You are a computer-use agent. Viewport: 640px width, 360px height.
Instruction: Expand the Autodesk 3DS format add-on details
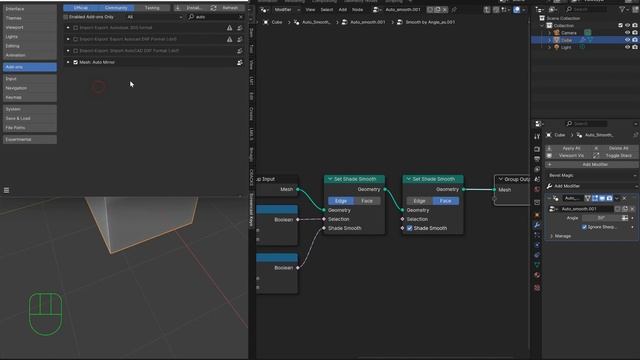[68, 28]
